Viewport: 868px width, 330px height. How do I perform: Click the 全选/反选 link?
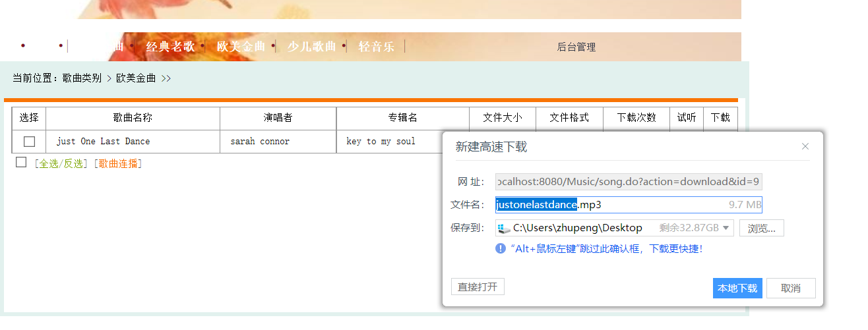point(61,164)
